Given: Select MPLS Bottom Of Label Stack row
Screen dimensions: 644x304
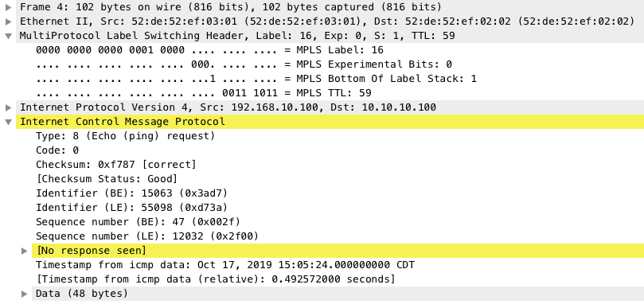Looking at the screenshot, I should tap(256, 79).
